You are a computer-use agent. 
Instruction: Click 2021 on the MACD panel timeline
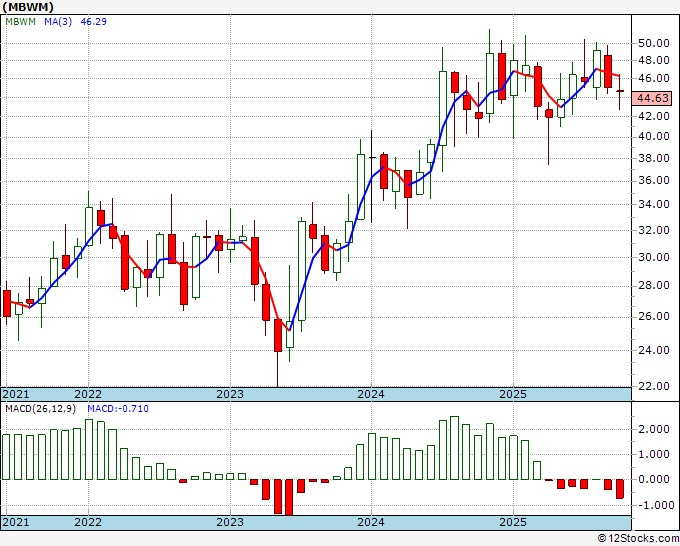16,522
